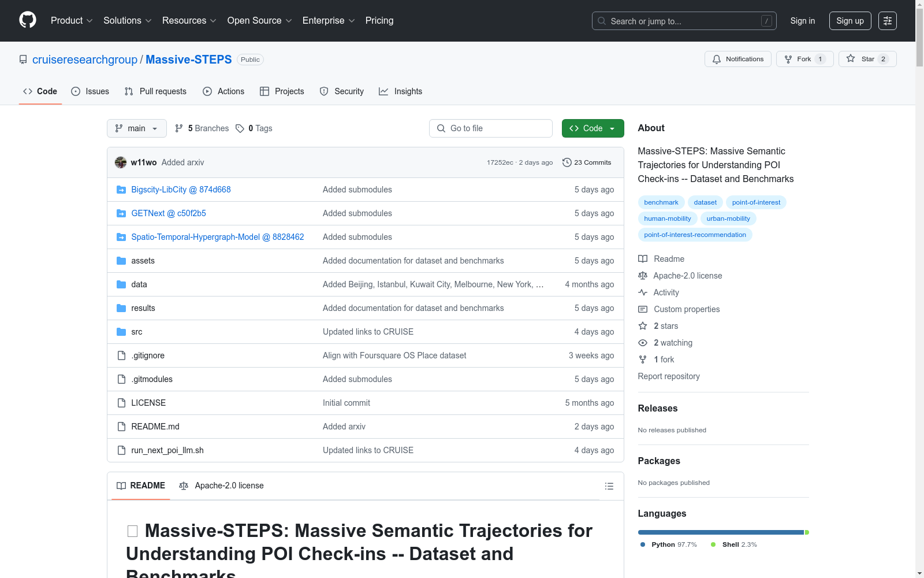Click the Apache-2.0 license scale icon in About

point(643,276)
